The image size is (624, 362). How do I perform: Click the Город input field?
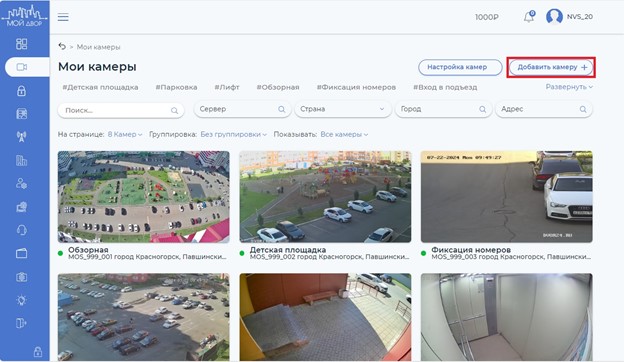[x=443, y=109]
